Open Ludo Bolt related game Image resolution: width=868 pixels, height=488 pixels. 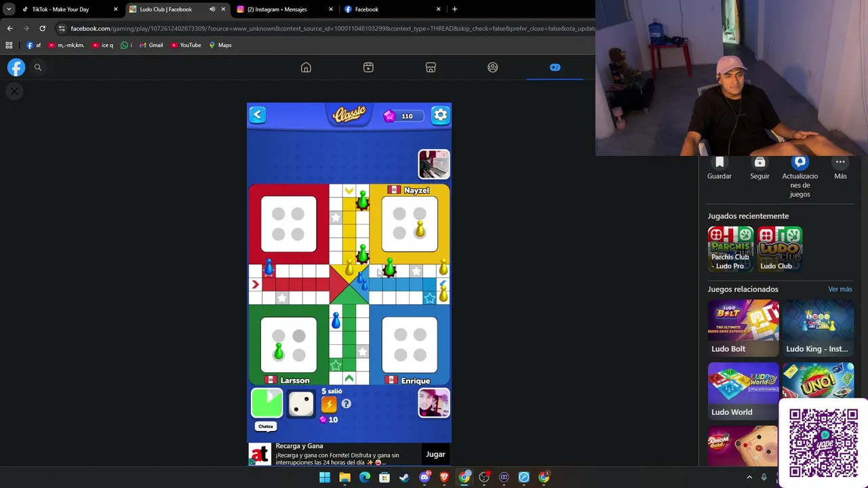(743, 328)
